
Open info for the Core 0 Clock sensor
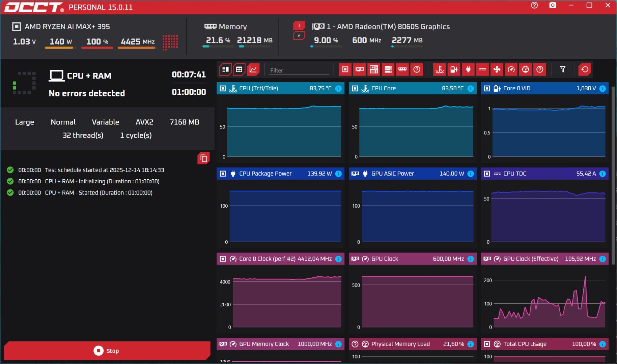[338, 259]
